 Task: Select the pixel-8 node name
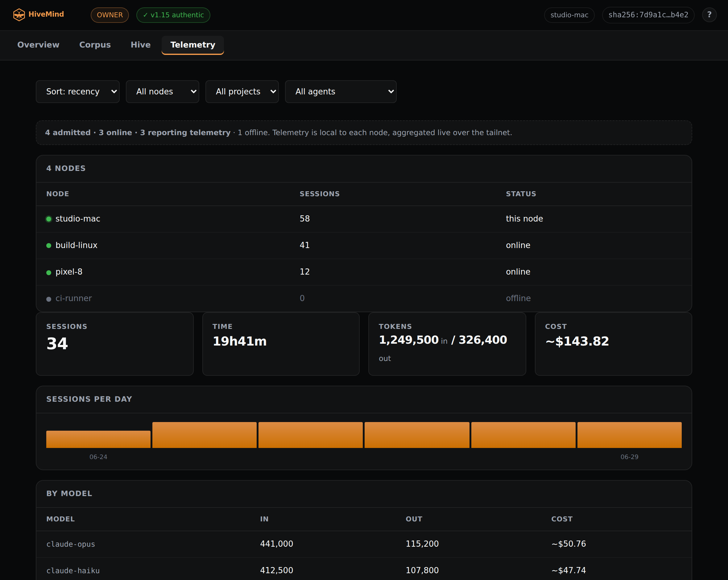pyautogui.click(x=69, y=271)
